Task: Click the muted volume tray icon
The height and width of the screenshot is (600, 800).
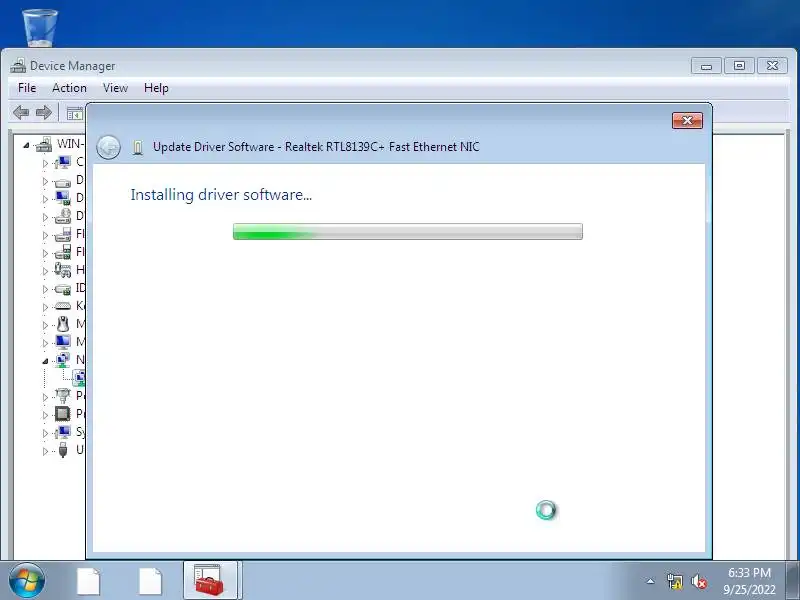Action: 698,581
